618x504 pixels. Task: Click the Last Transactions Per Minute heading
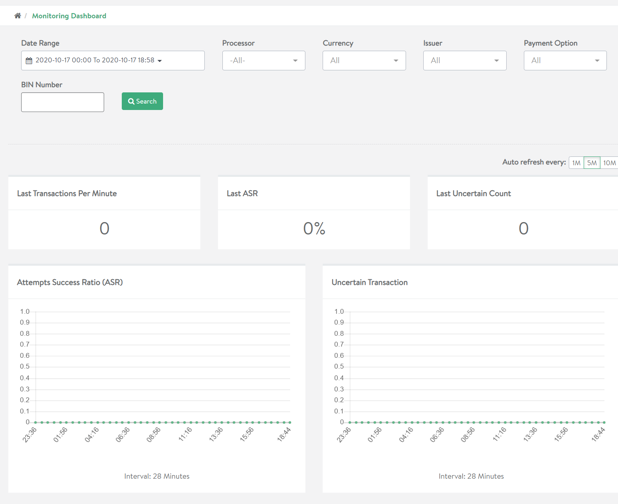tap(67, 193)
